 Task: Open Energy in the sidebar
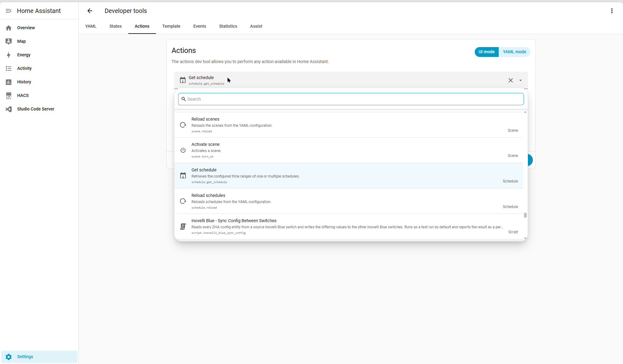click(x=39, y=55)
